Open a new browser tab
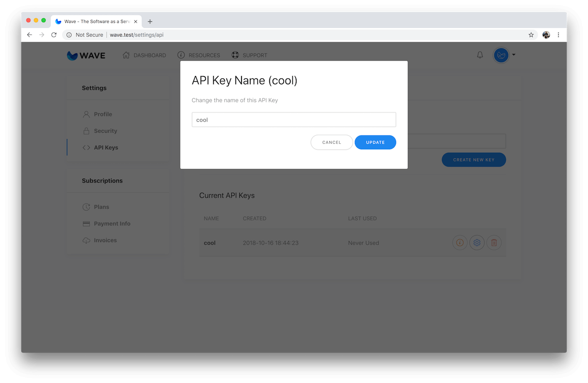Image resolution: width=588 pixels, height=383 pixels. 150,21
